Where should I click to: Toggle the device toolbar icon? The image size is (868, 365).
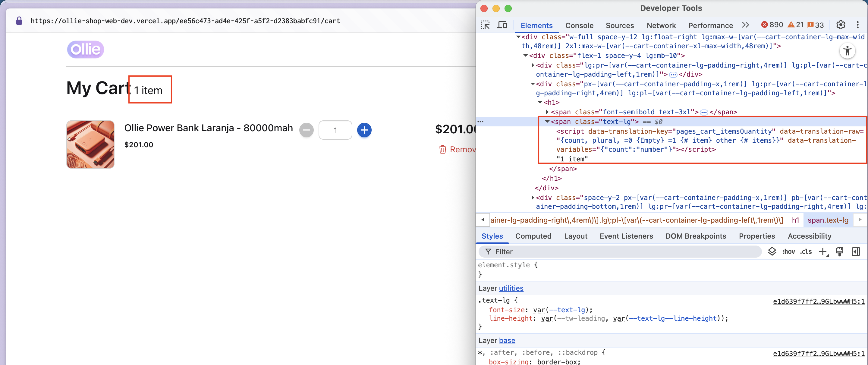(502, 25)
